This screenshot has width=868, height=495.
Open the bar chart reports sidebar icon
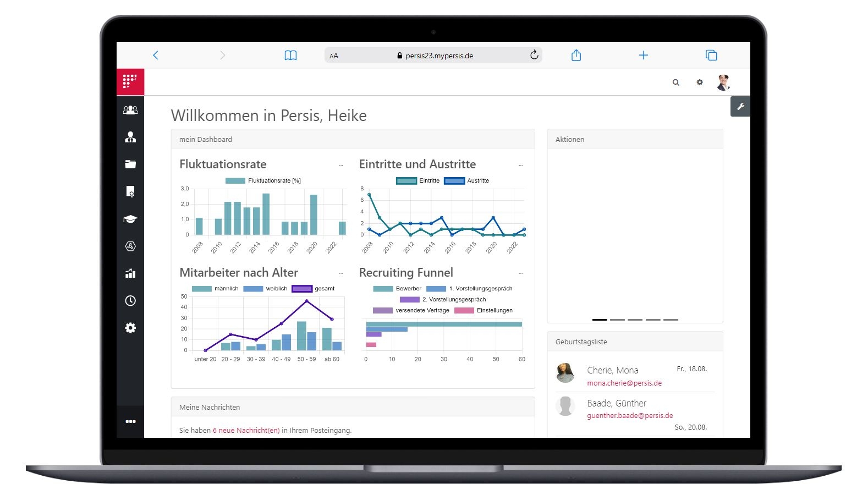pos(130,273)
